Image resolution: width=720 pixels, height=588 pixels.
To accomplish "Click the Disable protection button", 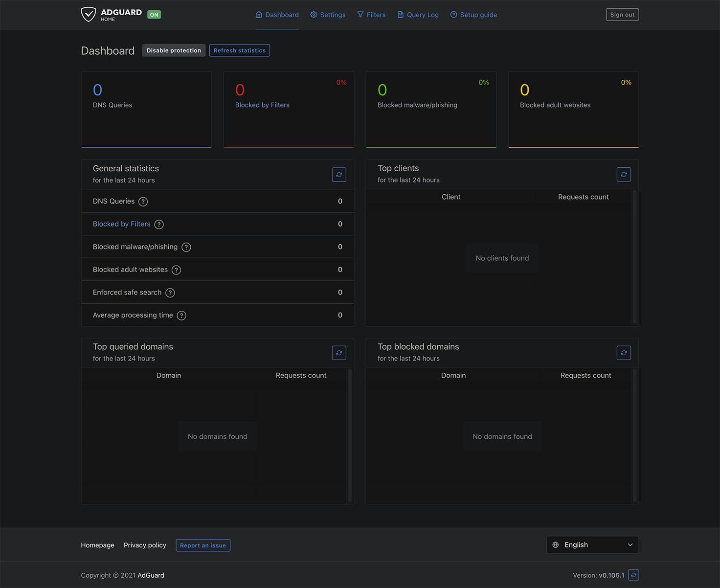I will 174,50.
